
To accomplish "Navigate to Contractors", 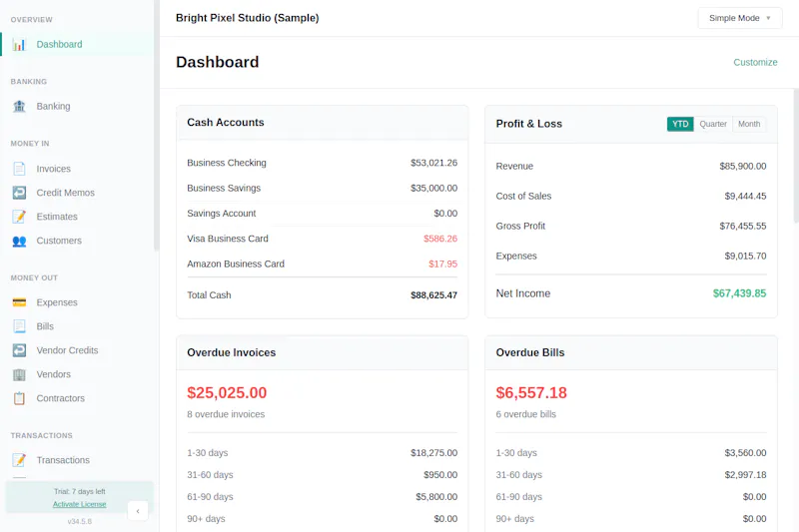I will (77, 398).
